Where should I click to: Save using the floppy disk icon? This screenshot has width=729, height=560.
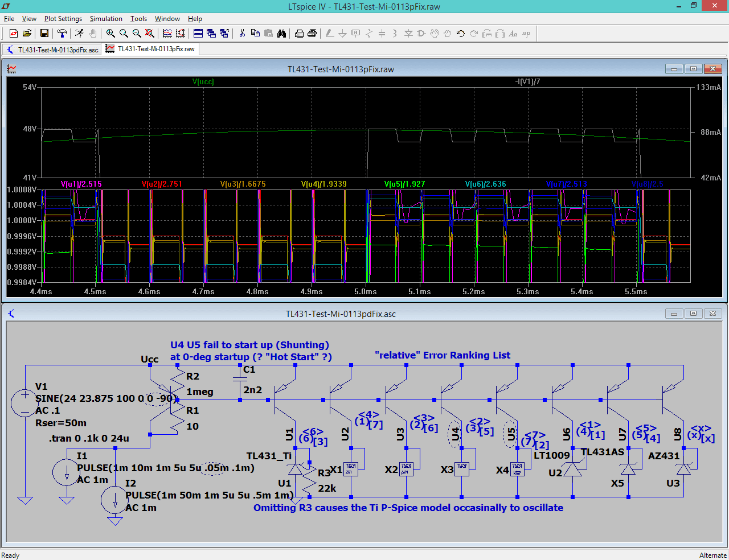pos(44,34)
